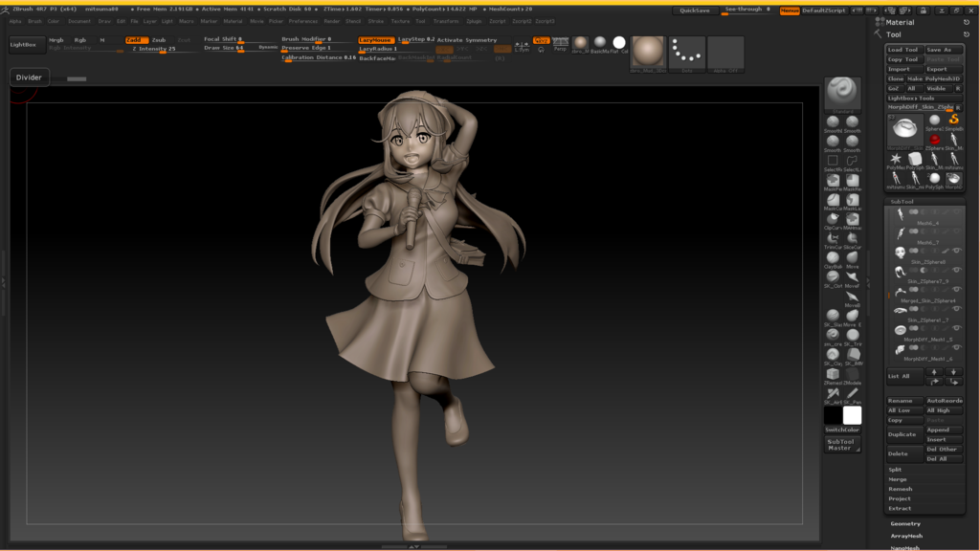
Task: Hide the Skin_ZSphere7_9 subtool eye
Action: click(957, 270)
